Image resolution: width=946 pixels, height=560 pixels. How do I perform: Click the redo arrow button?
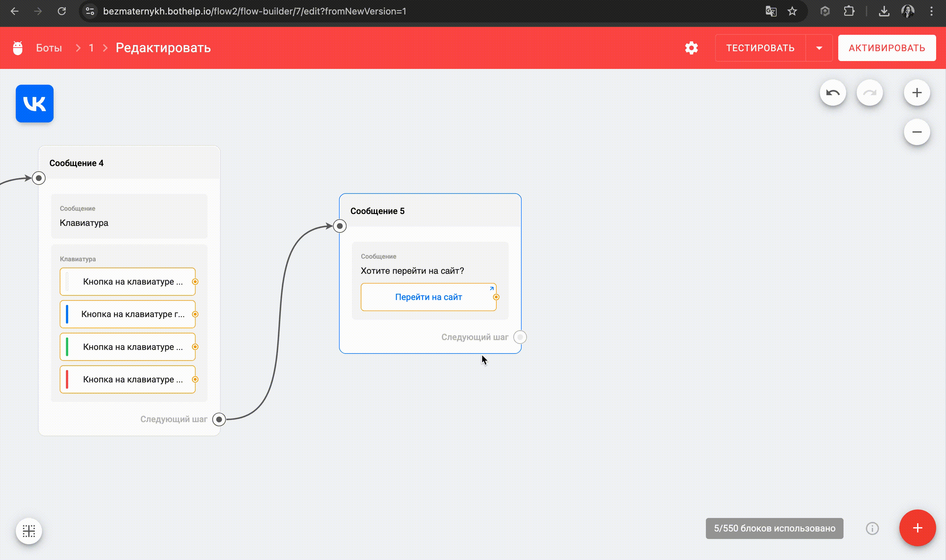(x=869, y=93)
